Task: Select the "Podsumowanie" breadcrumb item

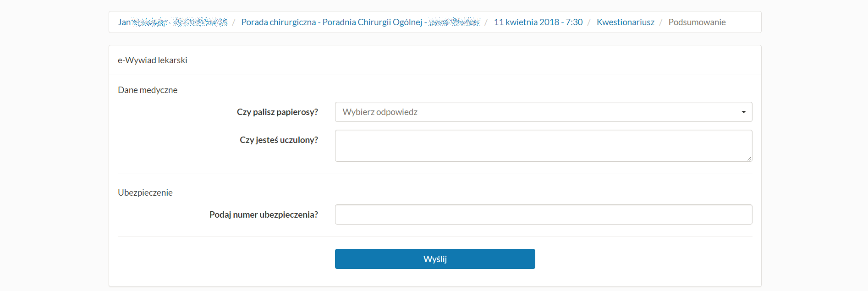Action: (x=697, y=22)
